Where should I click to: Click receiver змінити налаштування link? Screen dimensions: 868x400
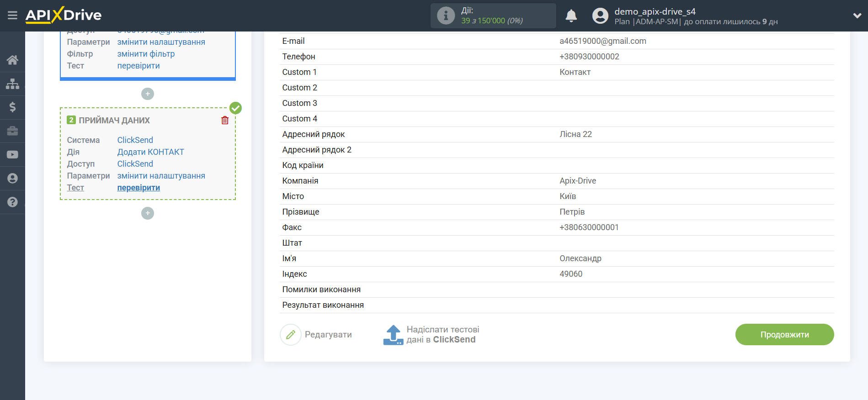coord(161,176)
